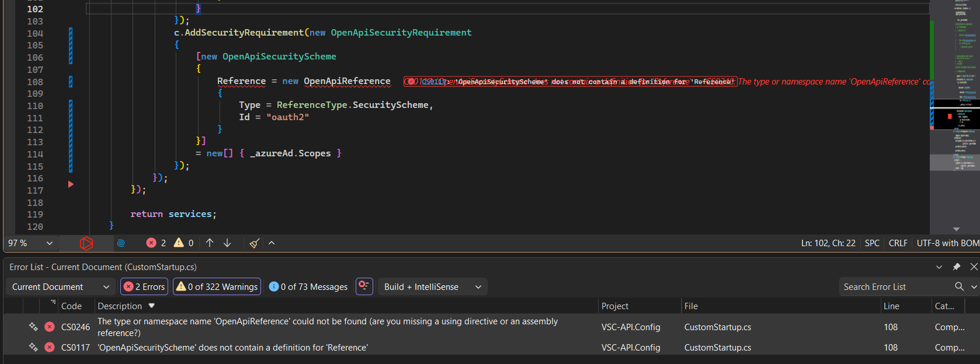Click the UTF-8 with BOM encoding indicator
Image resolution: width=980 pixels, height=364 pixels.
[x=948, y=243]
